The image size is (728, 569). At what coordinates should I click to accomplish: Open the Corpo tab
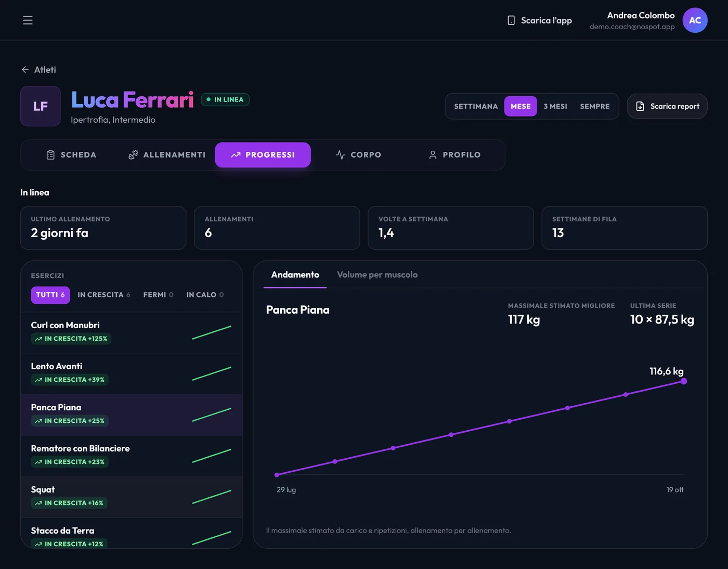click(359, 155)
